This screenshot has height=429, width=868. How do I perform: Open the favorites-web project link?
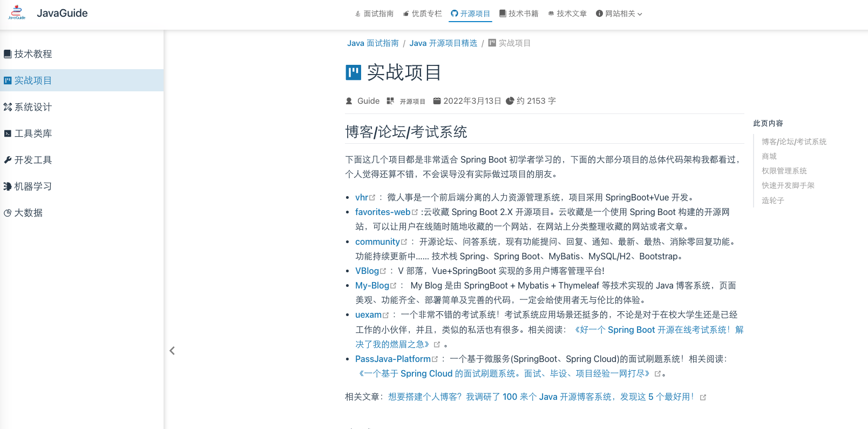tap(386, 212)
